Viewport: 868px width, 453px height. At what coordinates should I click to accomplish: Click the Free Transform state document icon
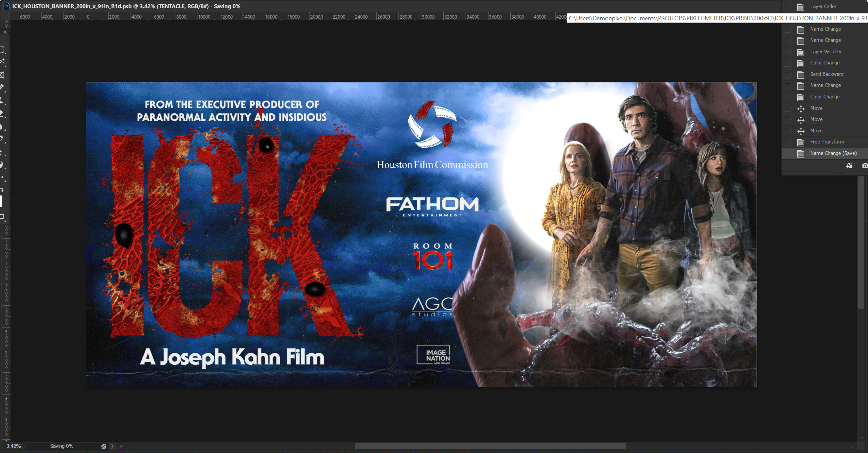coord(801,143)
